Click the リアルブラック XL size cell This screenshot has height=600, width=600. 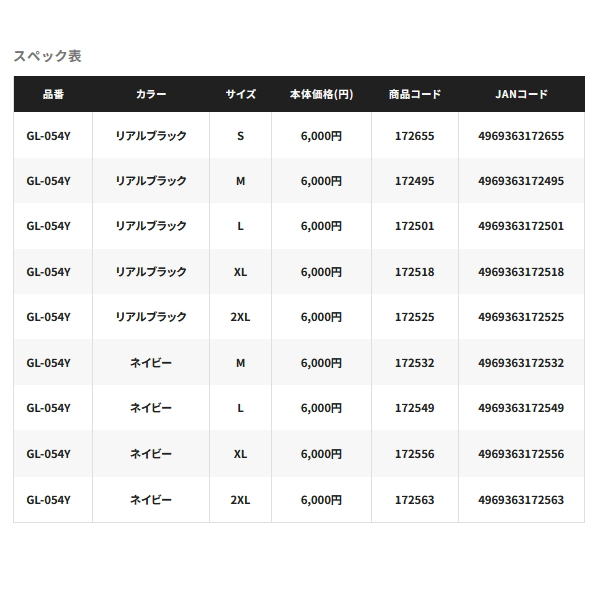[x=240, y=272]
